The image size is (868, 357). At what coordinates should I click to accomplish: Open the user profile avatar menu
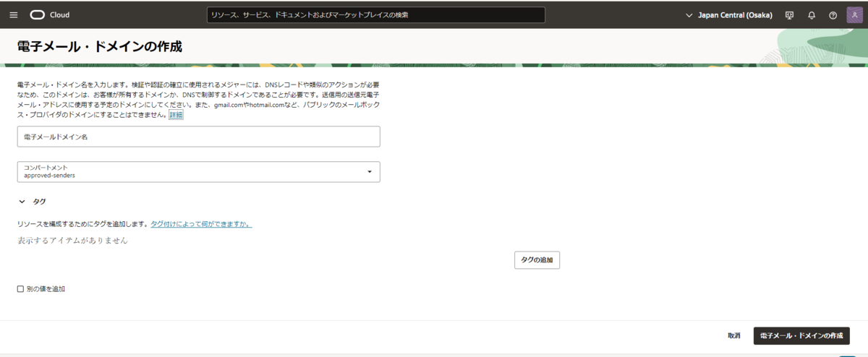coord(854,14)
